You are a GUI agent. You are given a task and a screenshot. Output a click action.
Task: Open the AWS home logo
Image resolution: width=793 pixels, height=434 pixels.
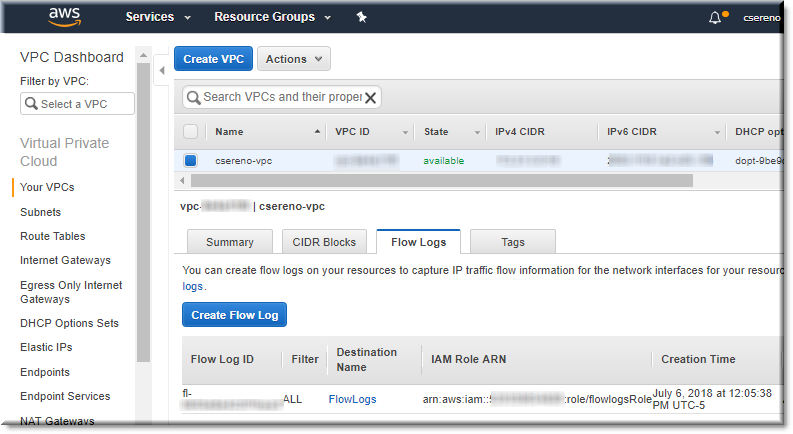[64, 17]
